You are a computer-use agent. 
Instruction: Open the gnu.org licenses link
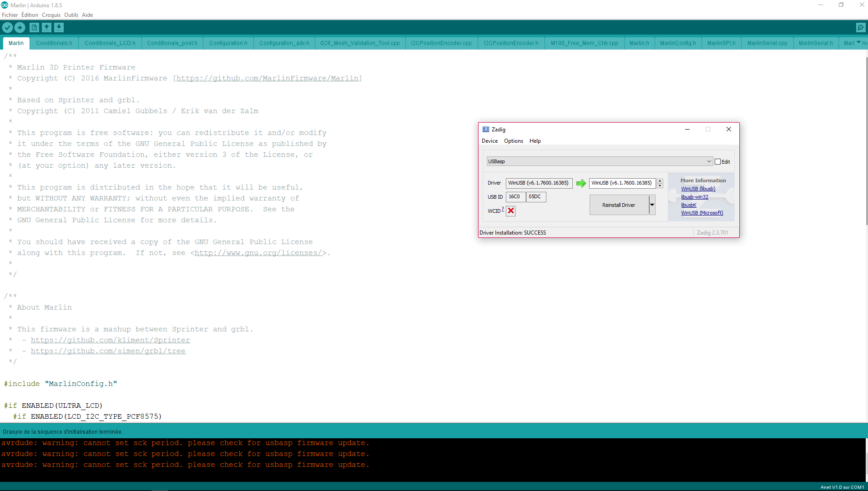pos(258,253)
